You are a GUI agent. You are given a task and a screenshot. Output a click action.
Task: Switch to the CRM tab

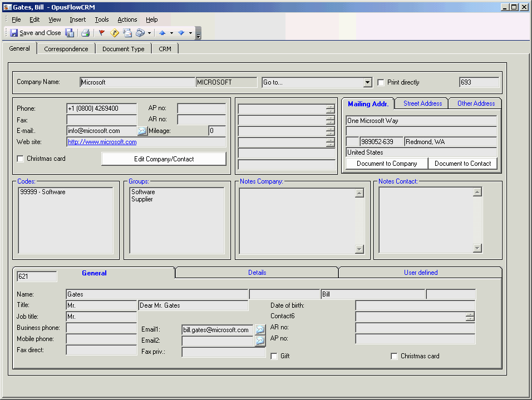[165, 49]
